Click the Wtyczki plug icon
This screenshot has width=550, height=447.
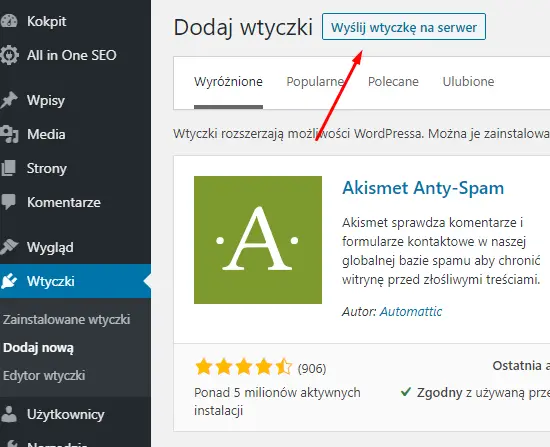pos(9,281)
